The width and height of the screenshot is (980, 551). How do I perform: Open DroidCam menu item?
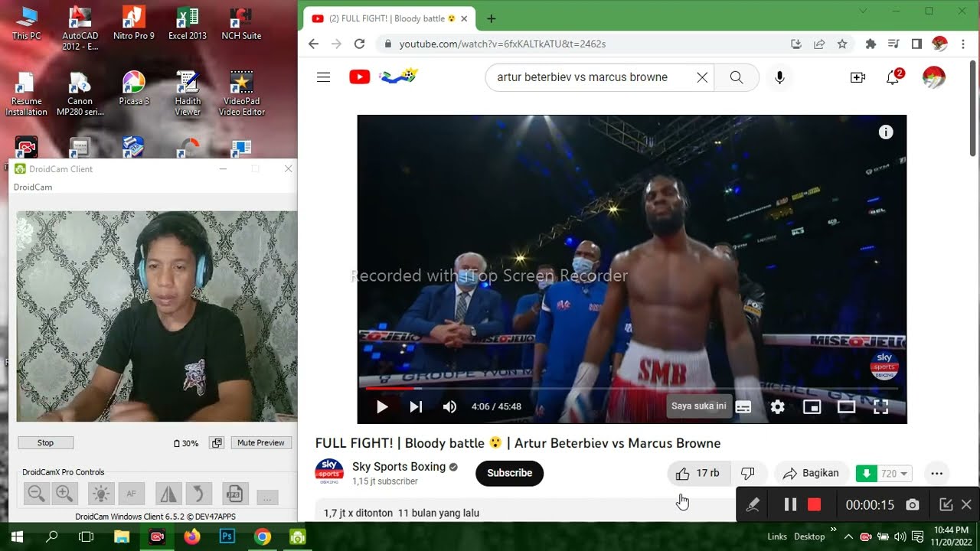click(33, 187)
